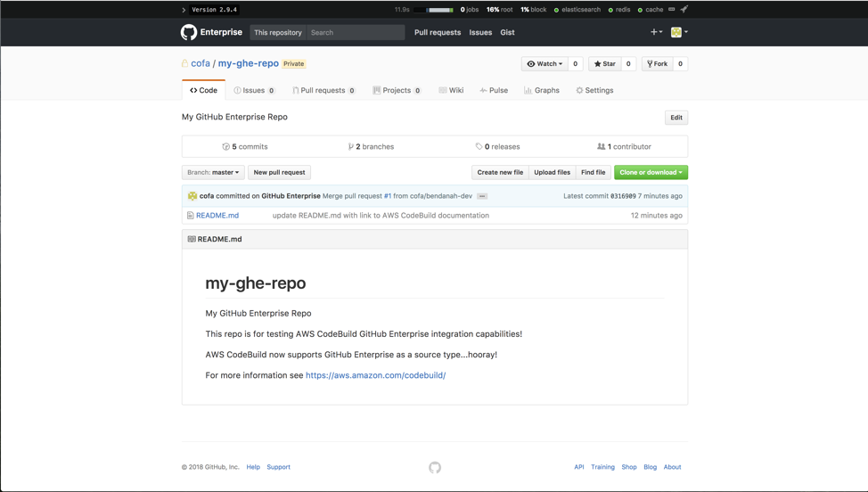Click the footer GitHub octocat icon

pos(435,467)
